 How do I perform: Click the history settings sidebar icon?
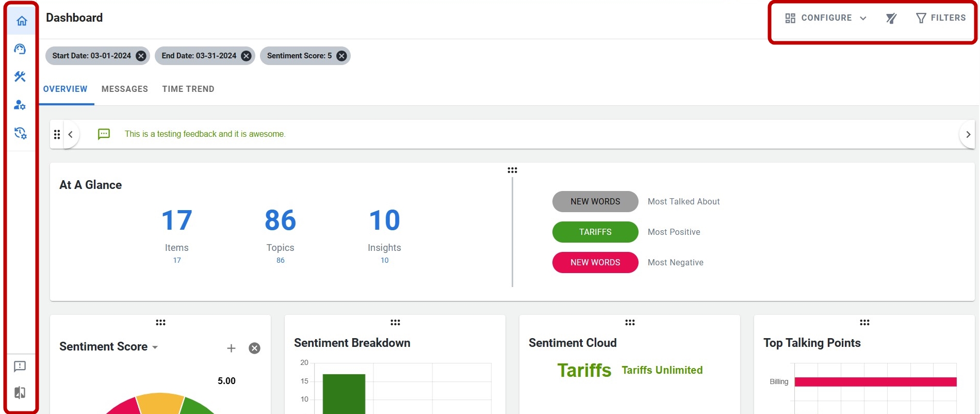click(20, 133)
